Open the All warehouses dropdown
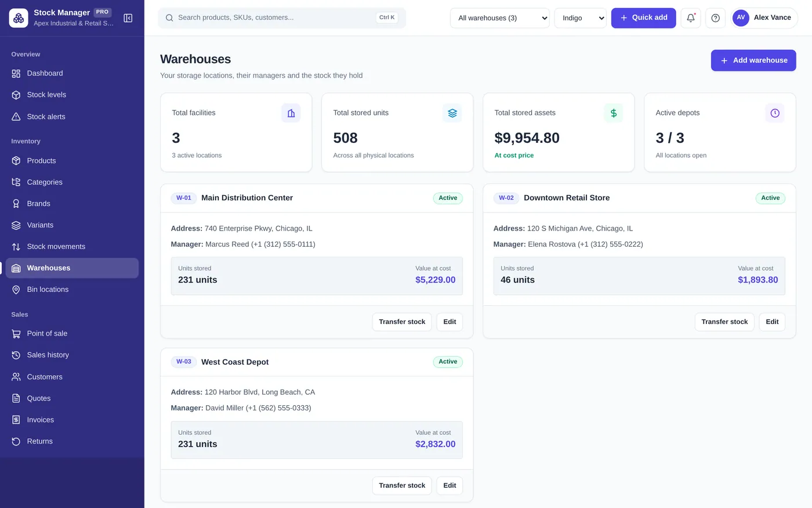The height and width of the screenshot is (508, 812). 500,18
